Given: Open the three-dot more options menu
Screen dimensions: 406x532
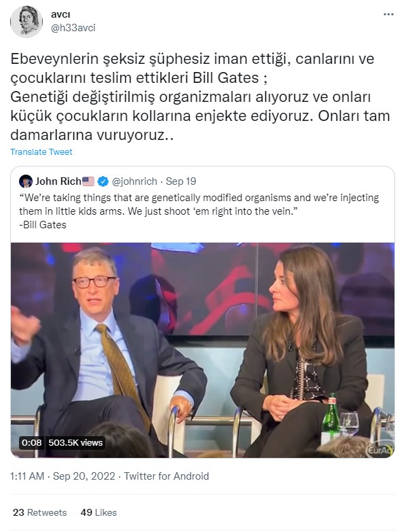Looking at the screenshot, I should pyautogui.click(x=388, y=14).
